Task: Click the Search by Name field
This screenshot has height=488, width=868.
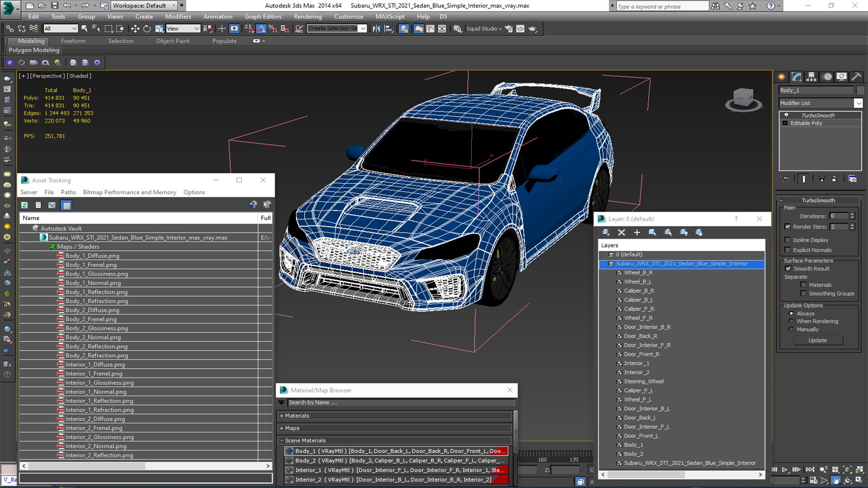Action: click(x=401, y=403)
